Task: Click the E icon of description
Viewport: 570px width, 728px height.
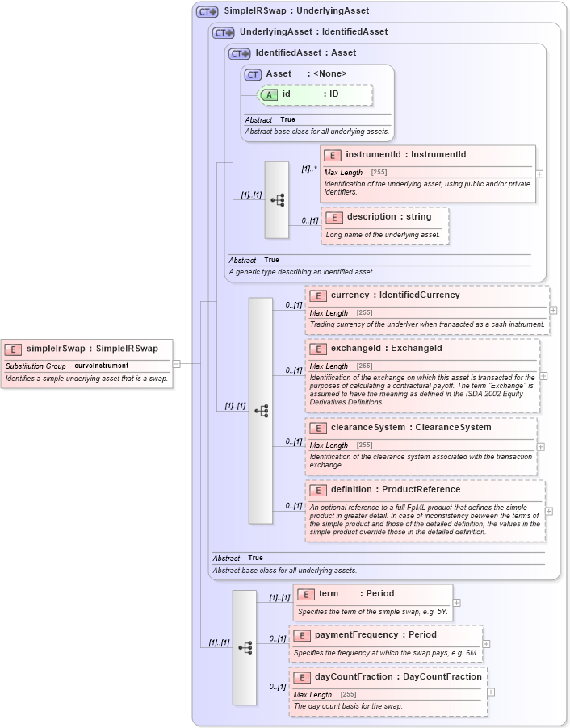Action: click(x=334, y=217)
